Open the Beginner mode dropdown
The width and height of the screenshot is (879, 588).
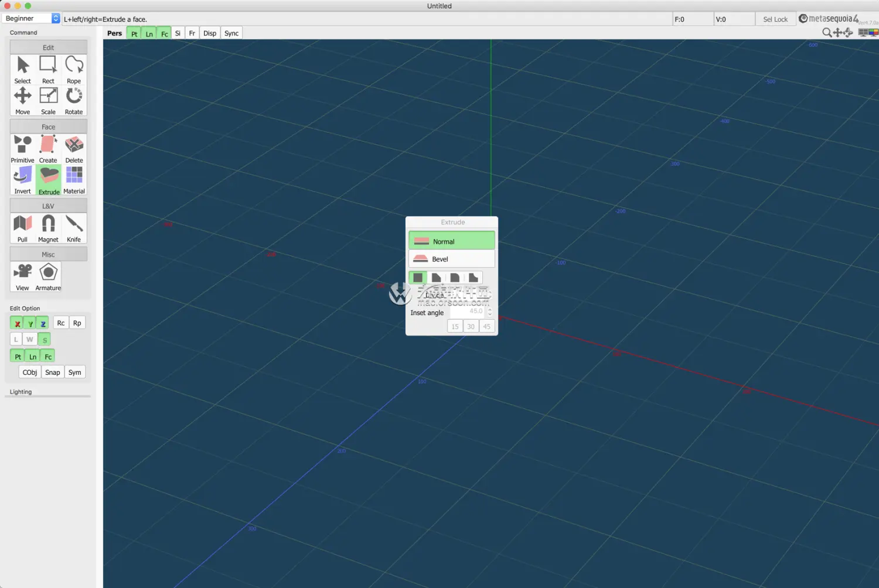tap(32, 18)
